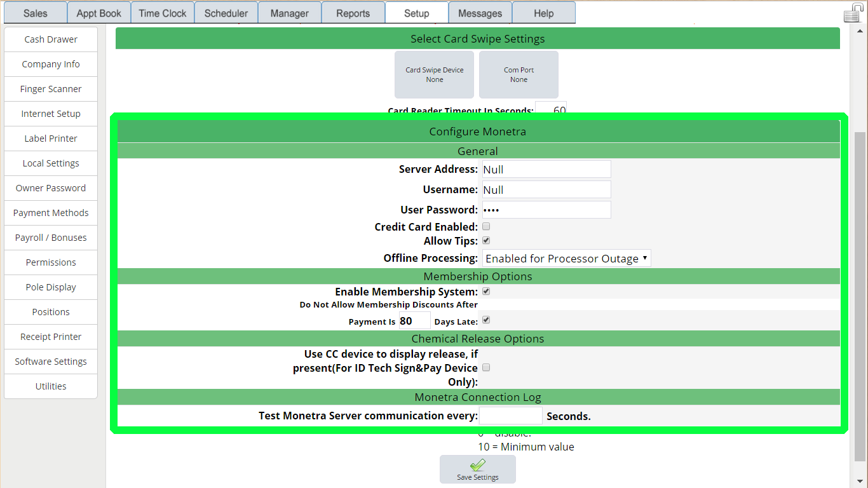Click the days late number field
This screenshot has height=488, width=868.
tap(414, 321)
